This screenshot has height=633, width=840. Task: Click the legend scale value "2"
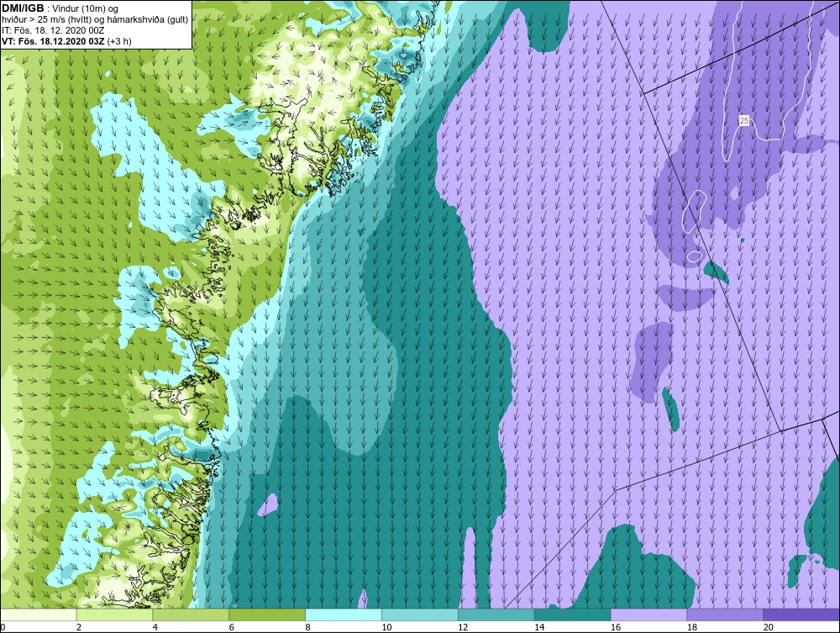point(79,627)
